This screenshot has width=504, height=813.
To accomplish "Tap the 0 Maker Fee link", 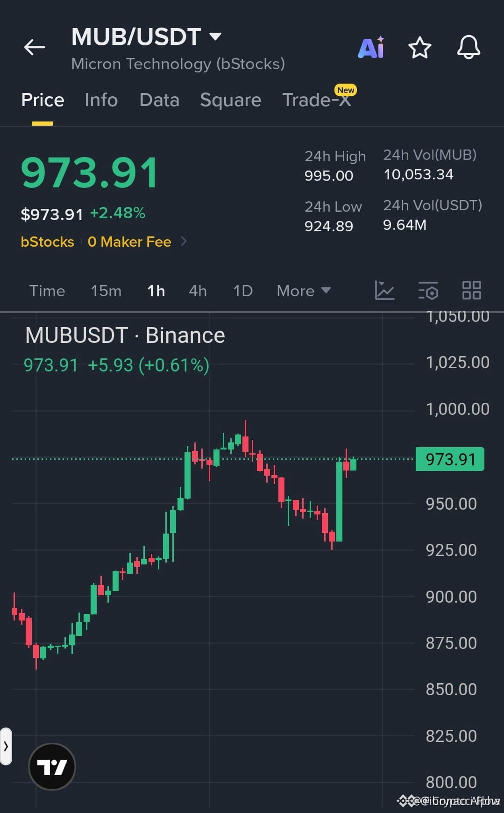I will (129, 242).
